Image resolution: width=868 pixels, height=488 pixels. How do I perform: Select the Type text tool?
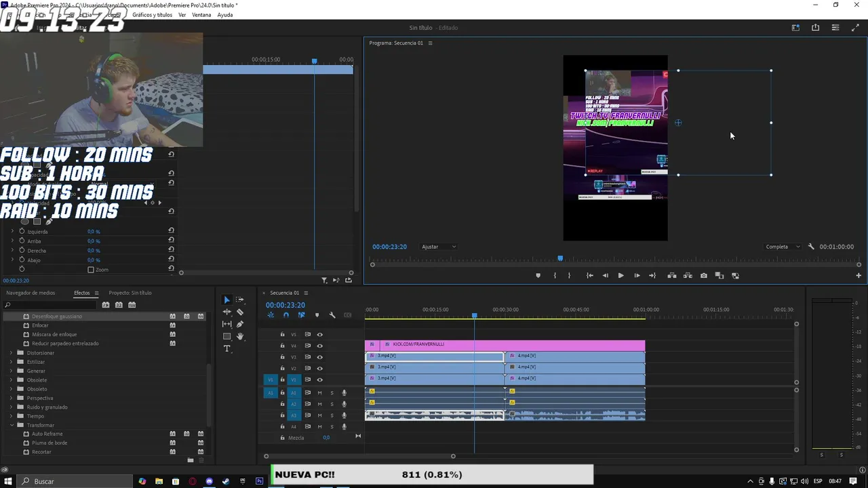[x=227, y=348]
